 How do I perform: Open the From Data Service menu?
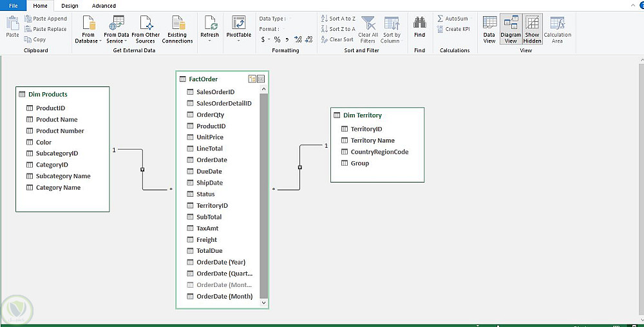117,30
